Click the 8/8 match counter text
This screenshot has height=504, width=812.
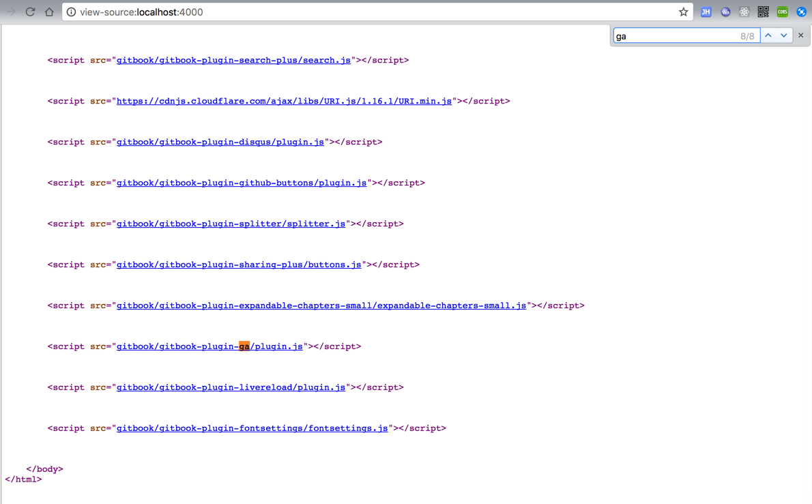click(x=747, y=36)
